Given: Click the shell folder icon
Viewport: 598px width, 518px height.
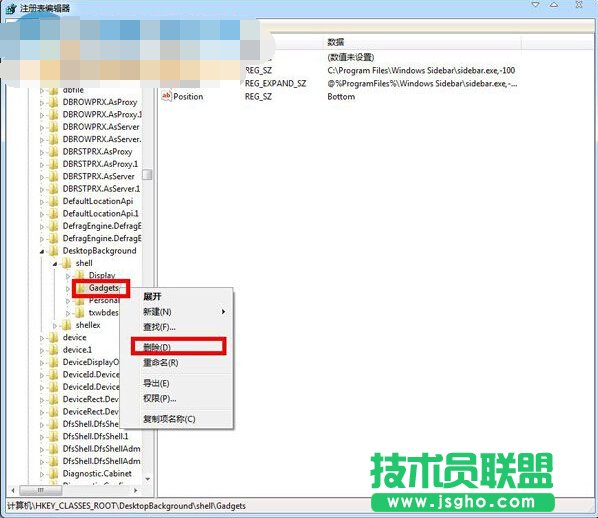Looking at the screenshot, I should pyautogui.click(x=67, y=263).
